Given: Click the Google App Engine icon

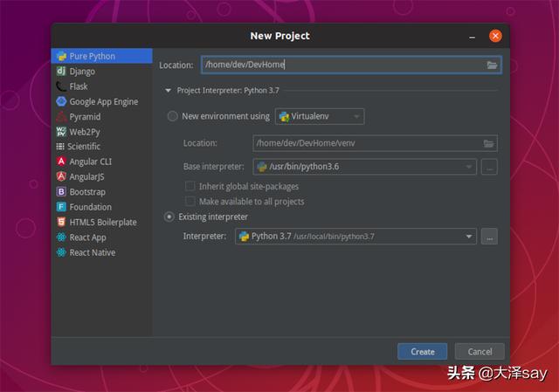Looking at the screenshot, I should tap(61, 101).
